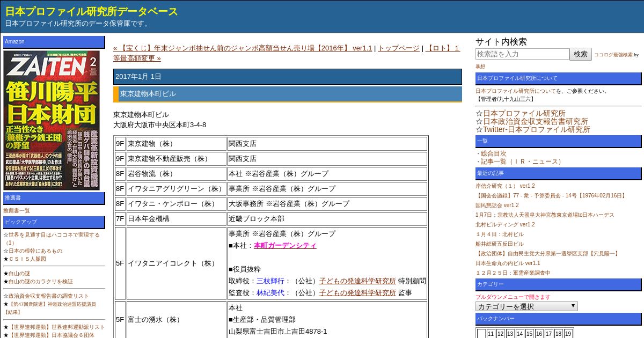Open 日本プロファイル研究所について link in the sidebar body text
The image size is (644, 338).
(516, 91)
